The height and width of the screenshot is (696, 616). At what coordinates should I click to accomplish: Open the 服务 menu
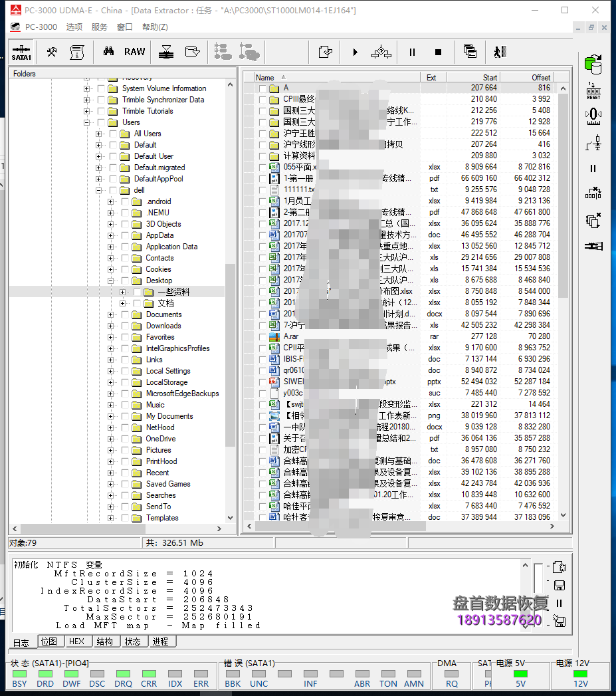coord(99,27)
